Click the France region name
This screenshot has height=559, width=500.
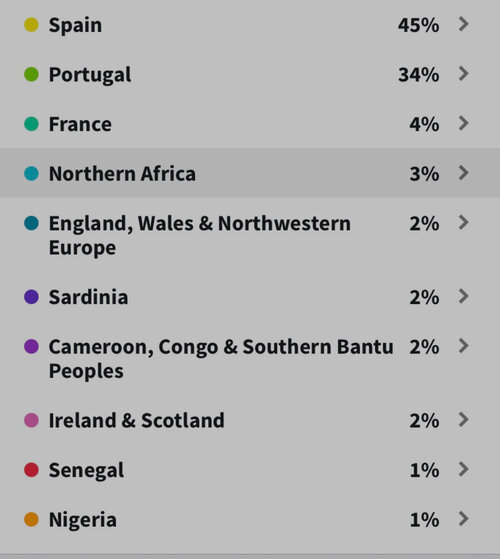(80, 124)
